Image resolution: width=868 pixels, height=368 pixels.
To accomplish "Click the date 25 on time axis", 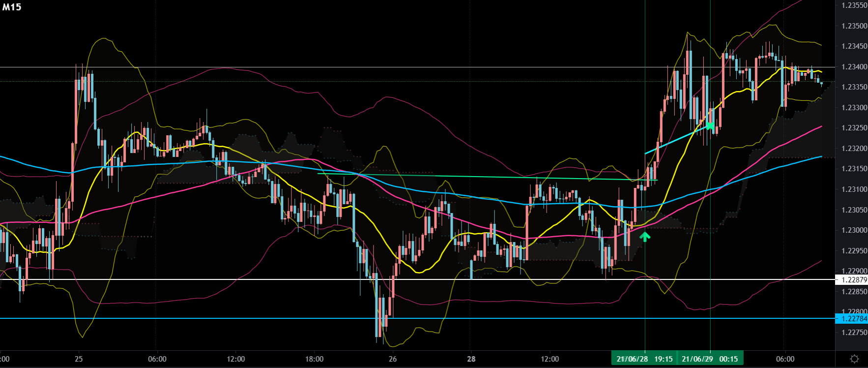I will coord(79,359).
